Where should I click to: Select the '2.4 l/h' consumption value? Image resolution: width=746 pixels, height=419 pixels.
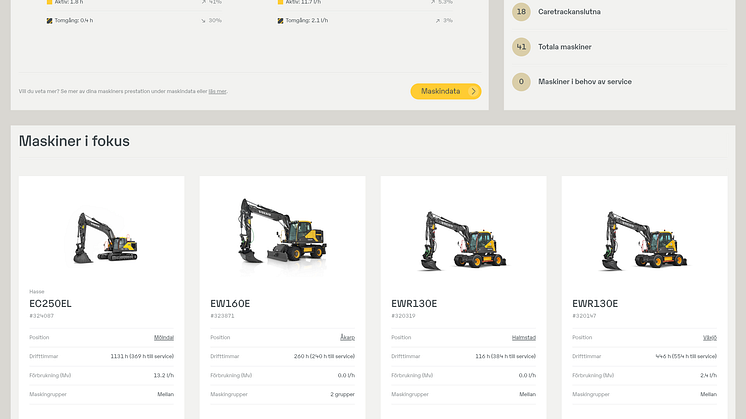tap(708, 375)
